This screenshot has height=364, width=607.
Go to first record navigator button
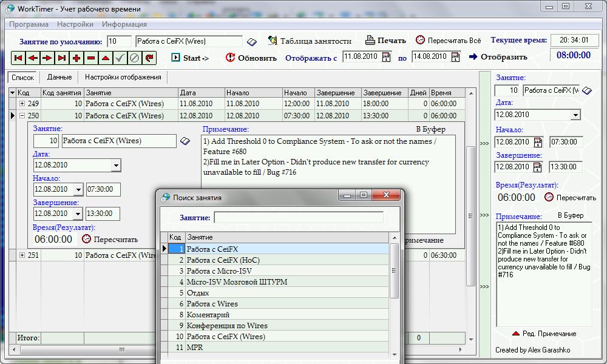tap(18, 58)
